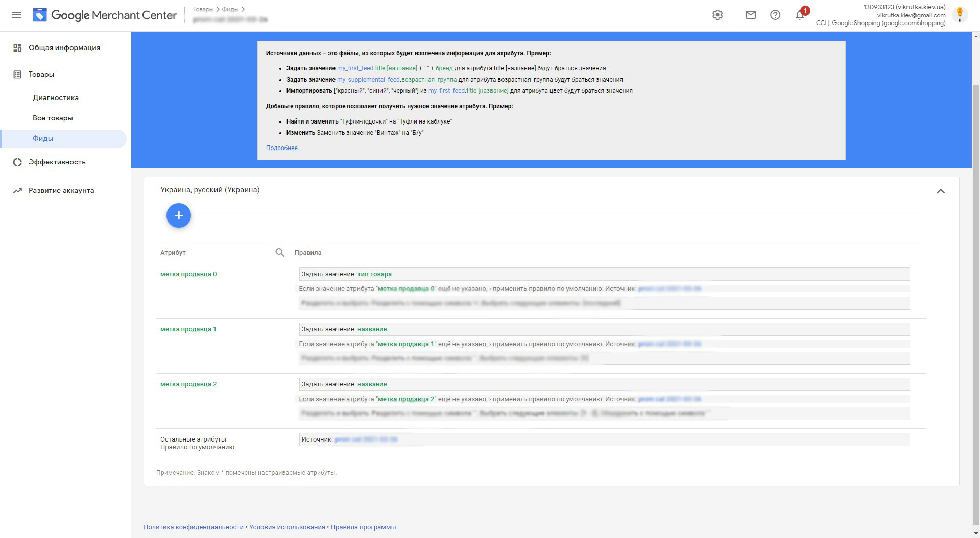The width and height of the screenshot is (980, 538).
Task: Open Правила программы link
Action: click(363, 527)
